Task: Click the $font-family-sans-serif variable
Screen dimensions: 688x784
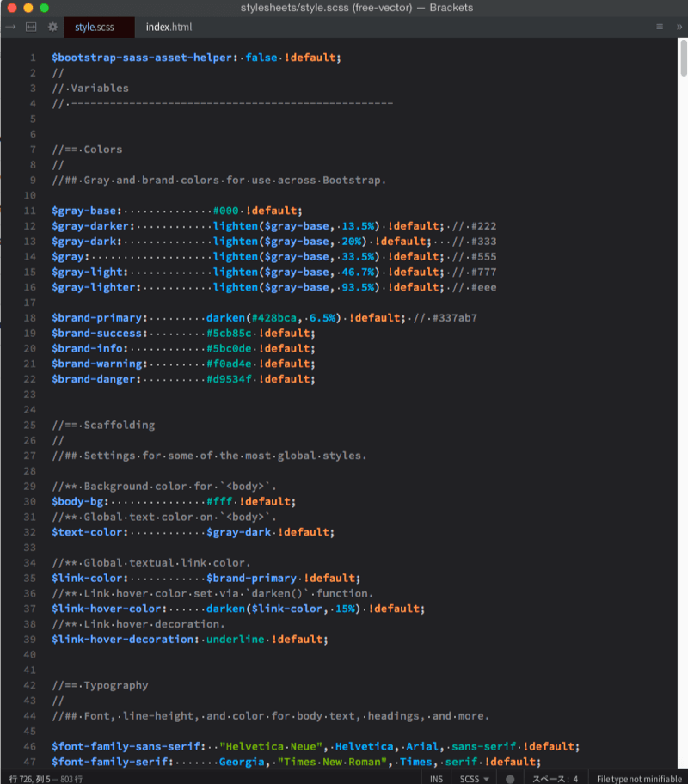Action: [x=126, y=746]
